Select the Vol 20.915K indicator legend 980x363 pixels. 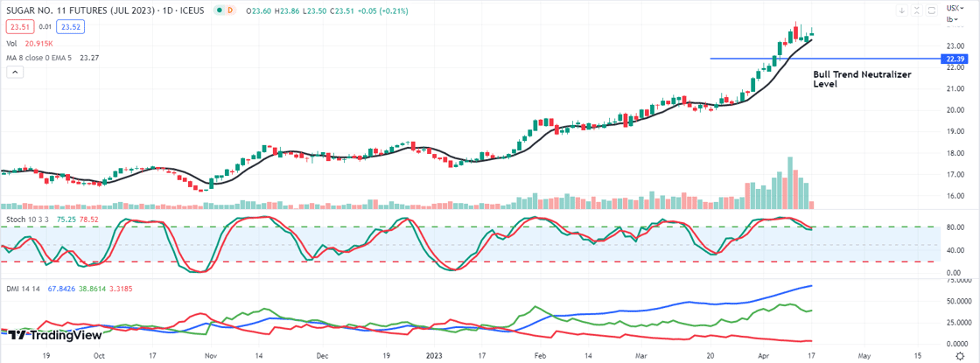click(x=30, y=43)
